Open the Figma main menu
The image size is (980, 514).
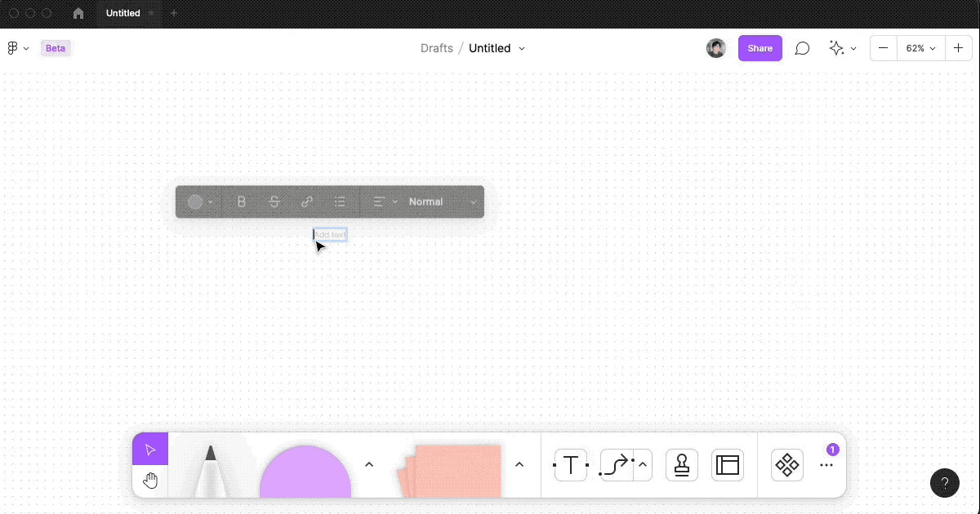pos(18,48)
